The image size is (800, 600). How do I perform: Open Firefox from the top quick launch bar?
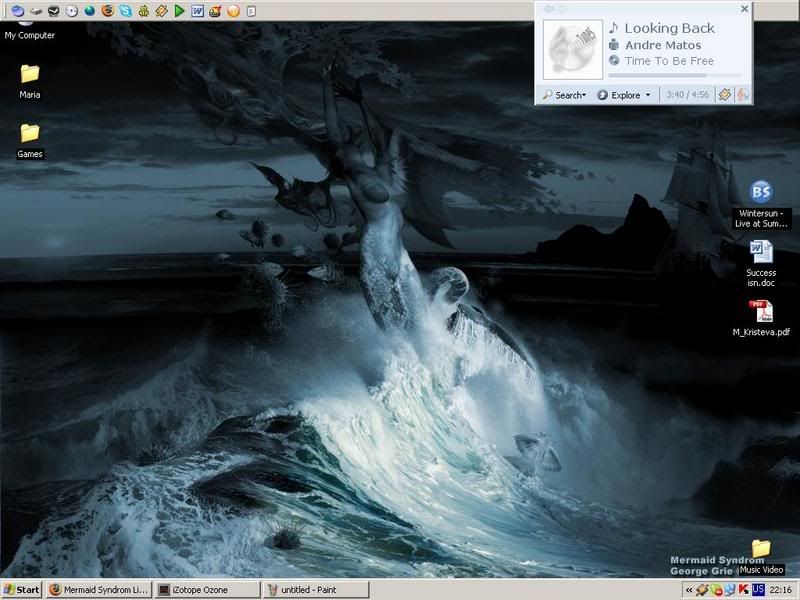108,11
